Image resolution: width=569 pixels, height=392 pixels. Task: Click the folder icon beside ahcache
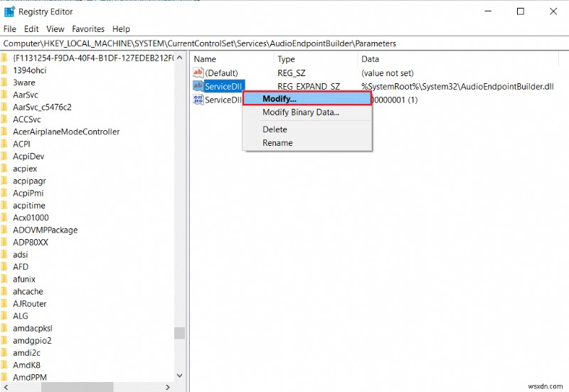point(4,292)
